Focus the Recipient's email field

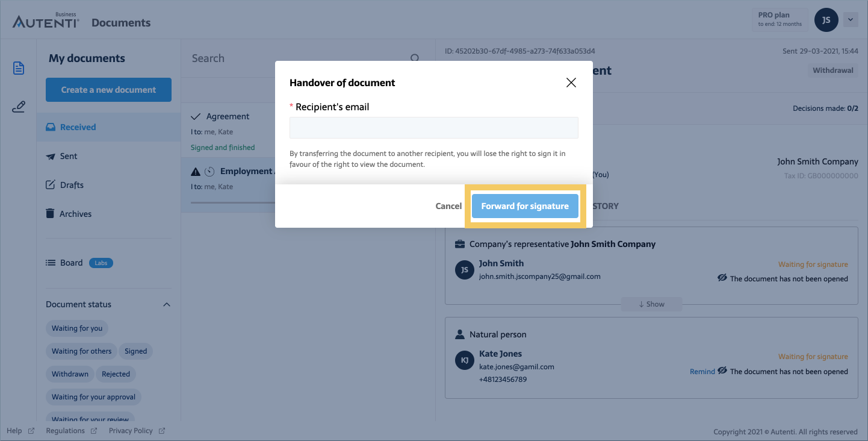(x=433, y=128)
